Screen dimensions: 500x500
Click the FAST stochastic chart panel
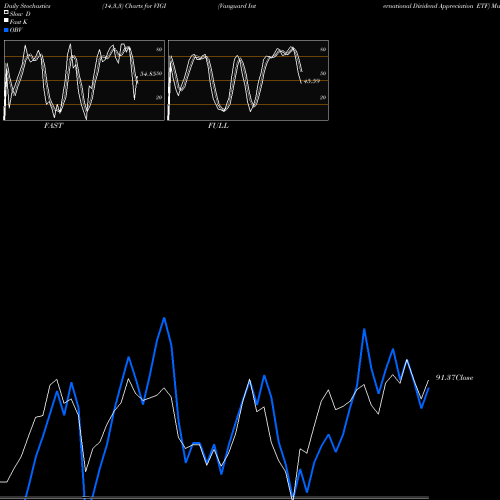click(x=84, y=80)
